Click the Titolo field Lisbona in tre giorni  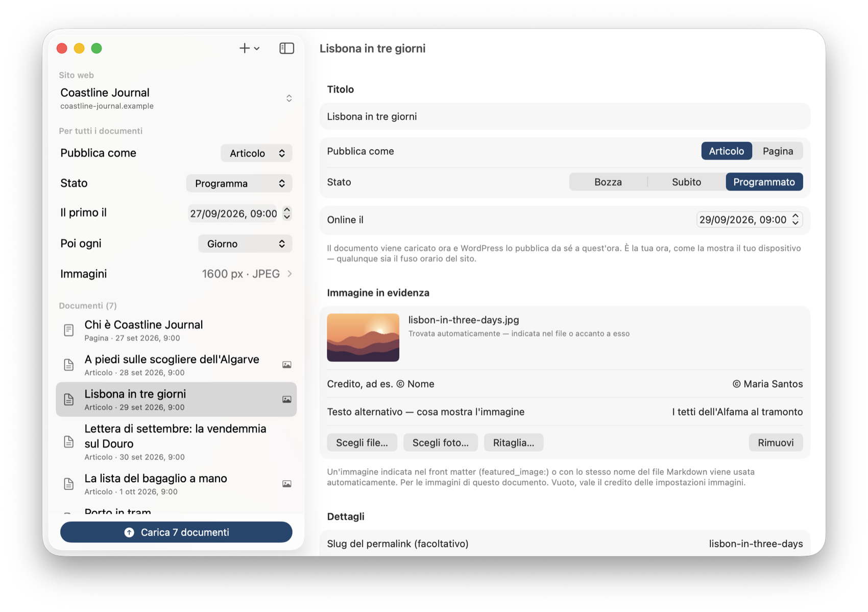[x=565, y=116]
